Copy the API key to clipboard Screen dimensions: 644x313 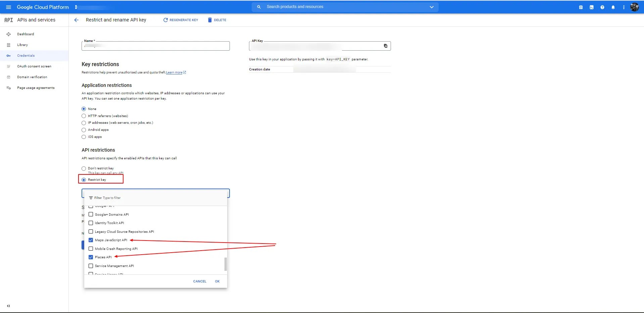tap(385, 46)
